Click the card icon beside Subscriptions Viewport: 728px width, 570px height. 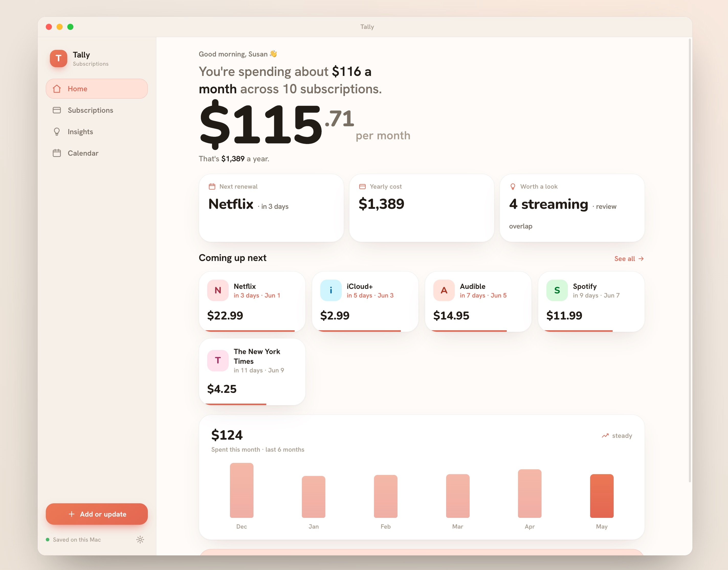[x=57, y=110]
